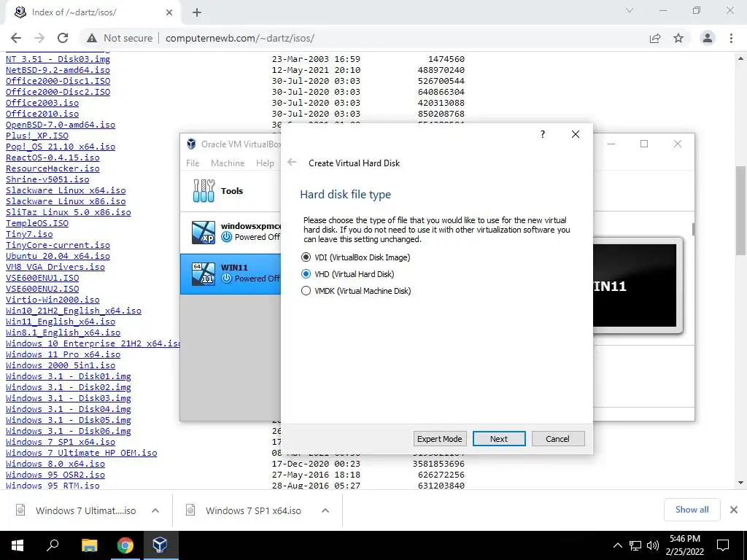Screen dimensions: 747x560
Task: Download Tiny7.iso
Action: point(29,234)
